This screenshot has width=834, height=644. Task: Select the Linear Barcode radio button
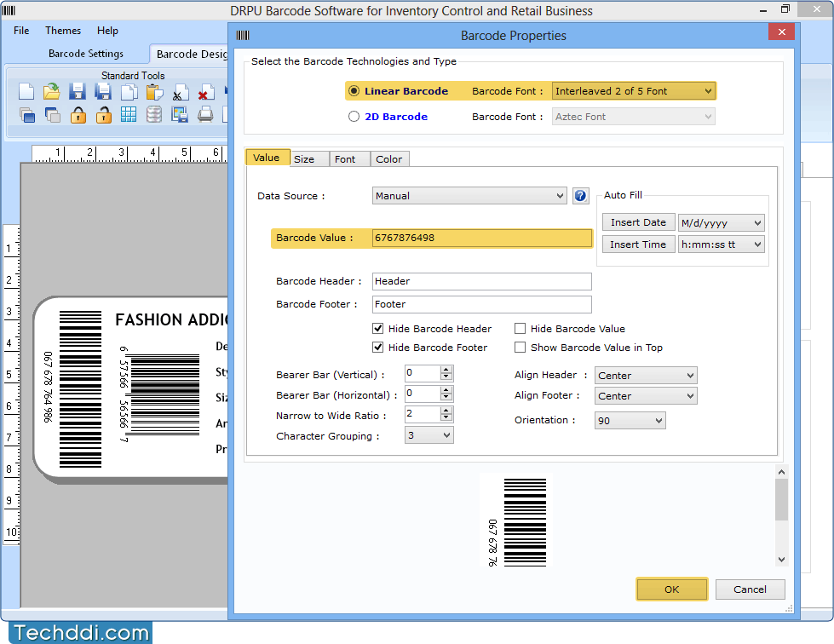click(354, 91)
